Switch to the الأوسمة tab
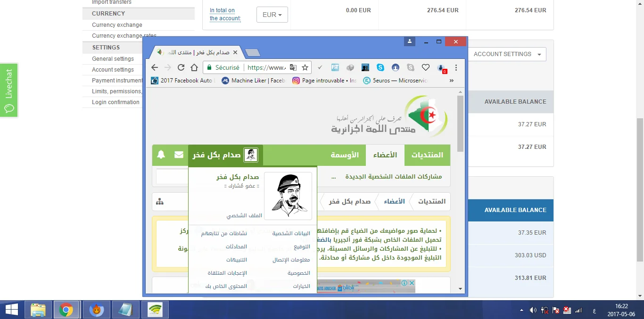 345,155
